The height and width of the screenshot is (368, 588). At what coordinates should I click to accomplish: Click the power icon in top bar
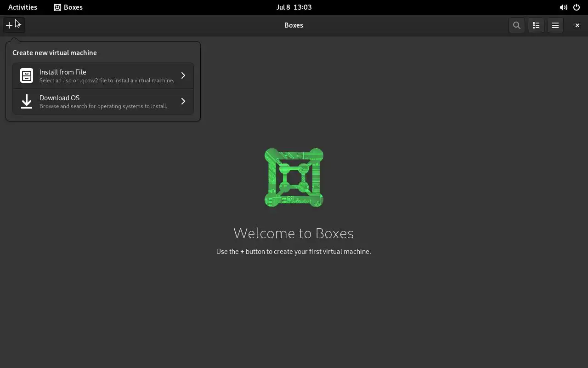point(577,7)
